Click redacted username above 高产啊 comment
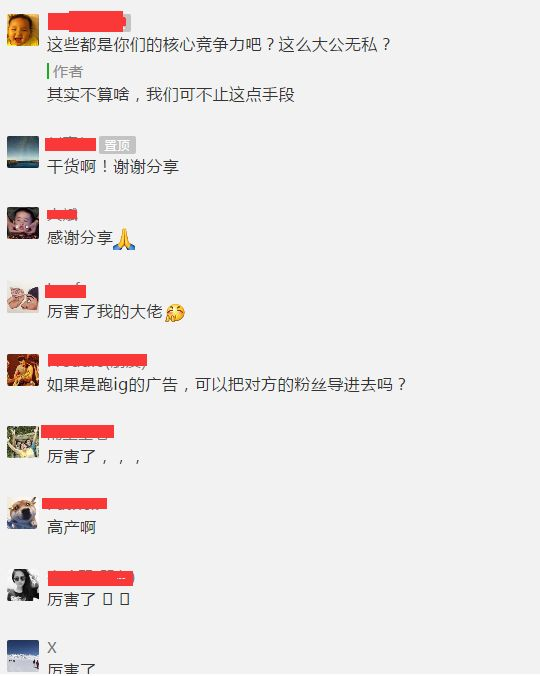The height and width of the screenshot is (676, 540). (75, 504)
